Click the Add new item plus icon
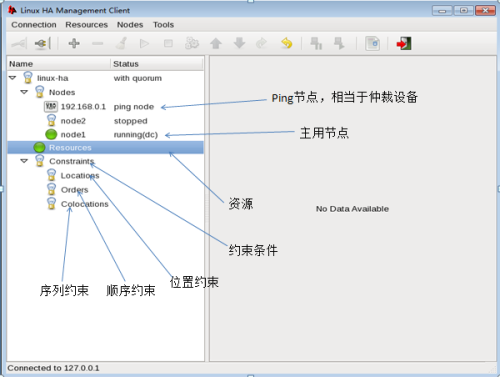Viewport: 500px width, 377px height. [74, 43]
